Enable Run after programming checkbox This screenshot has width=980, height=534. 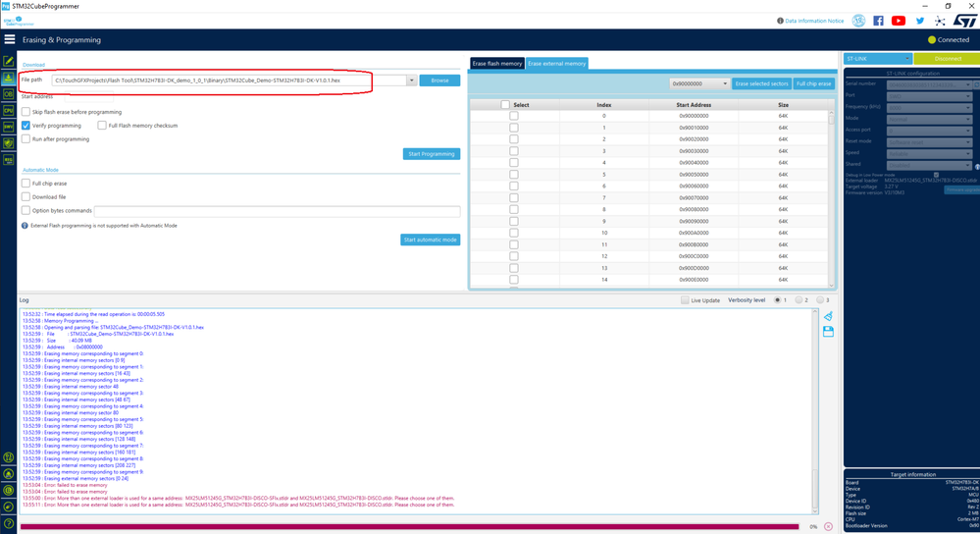point(26,138)
